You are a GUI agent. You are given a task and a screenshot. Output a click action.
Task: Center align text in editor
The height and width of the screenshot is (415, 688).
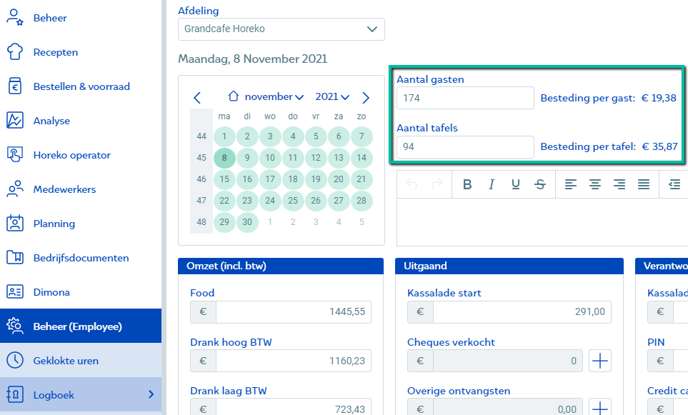tap(595, 184)
